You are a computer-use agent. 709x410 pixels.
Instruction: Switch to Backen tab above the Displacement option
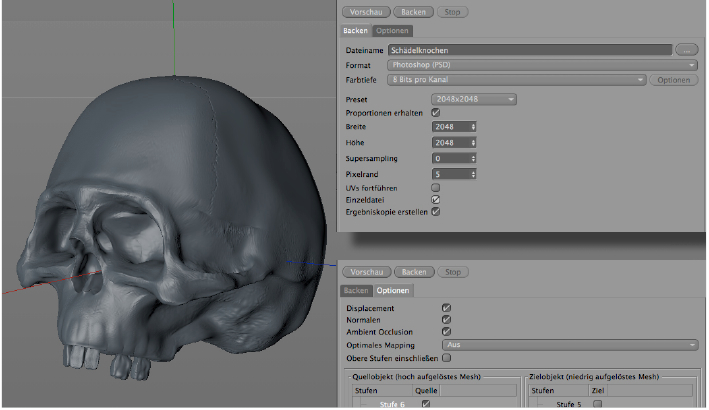pos(356,290)
